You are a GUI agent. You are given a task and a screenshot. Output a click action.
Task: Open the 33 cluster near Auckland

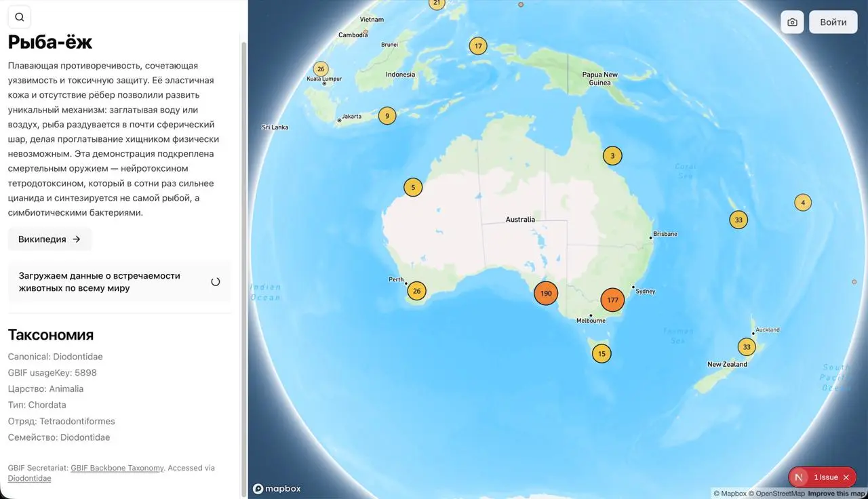click(x=747, y=347)
